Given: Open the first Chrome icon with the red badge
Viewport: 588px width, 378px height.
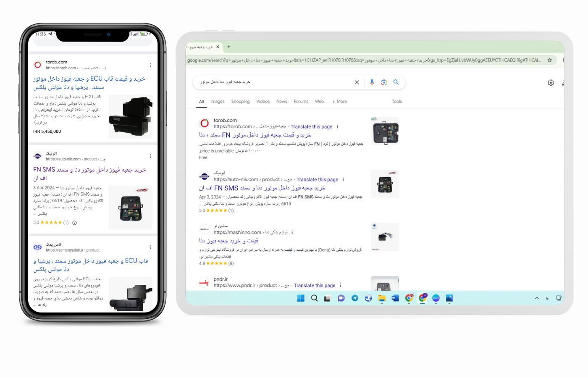Looking at the screenshot, I should (x=409, y=298).
